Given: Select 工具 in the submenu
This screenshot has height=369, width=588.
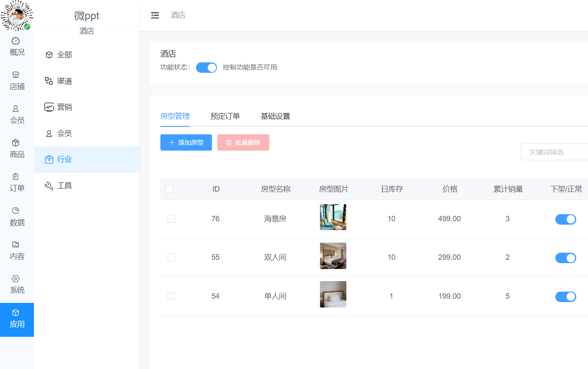Looking at the screenshot, I should (87, 186).
